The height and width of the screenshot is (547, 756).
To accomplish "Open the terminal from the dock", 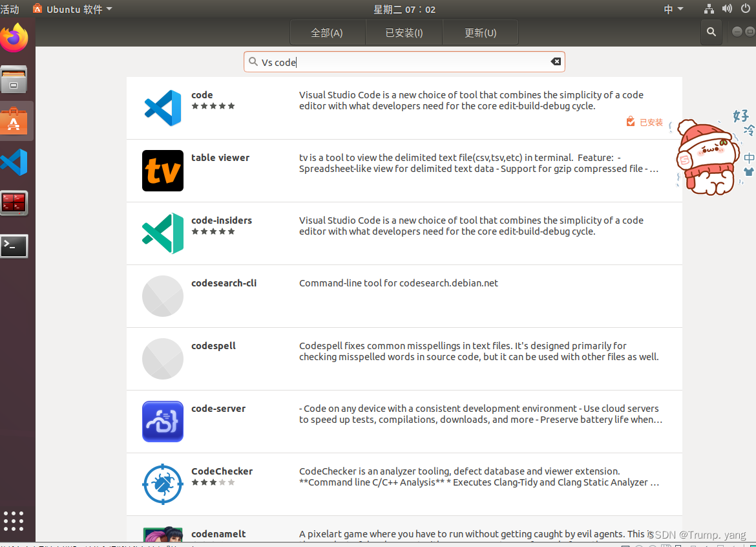I will pyautogui.click(x=14, y=246).
